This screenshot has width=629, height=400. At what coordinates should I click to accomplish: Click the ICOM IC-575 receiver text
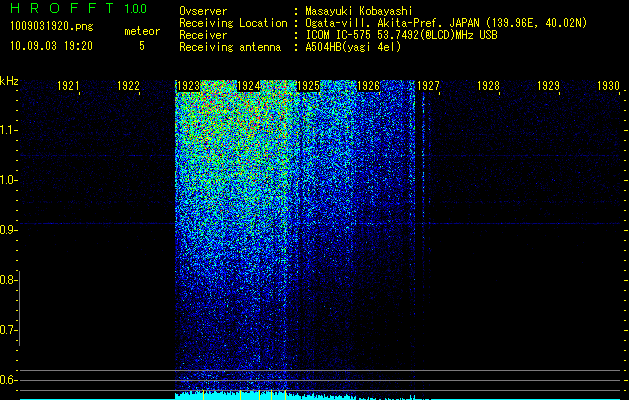401,35
